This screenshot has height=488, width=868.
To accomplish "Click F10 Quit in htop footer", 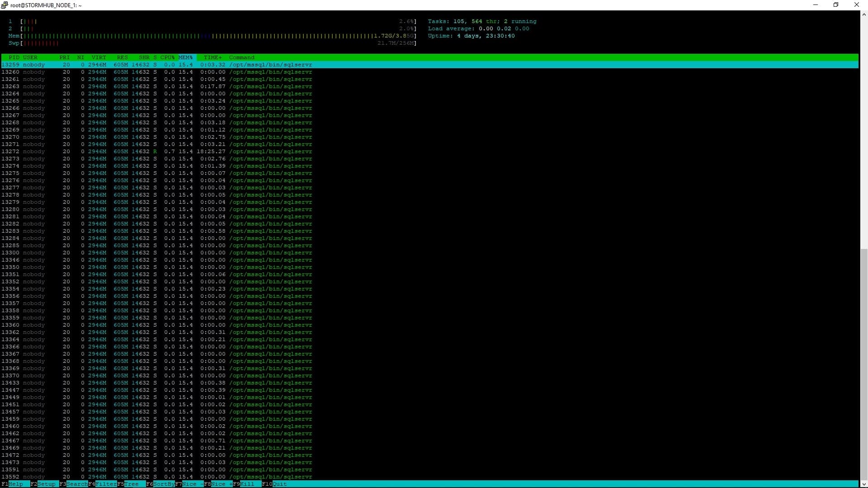I will 274,484.
